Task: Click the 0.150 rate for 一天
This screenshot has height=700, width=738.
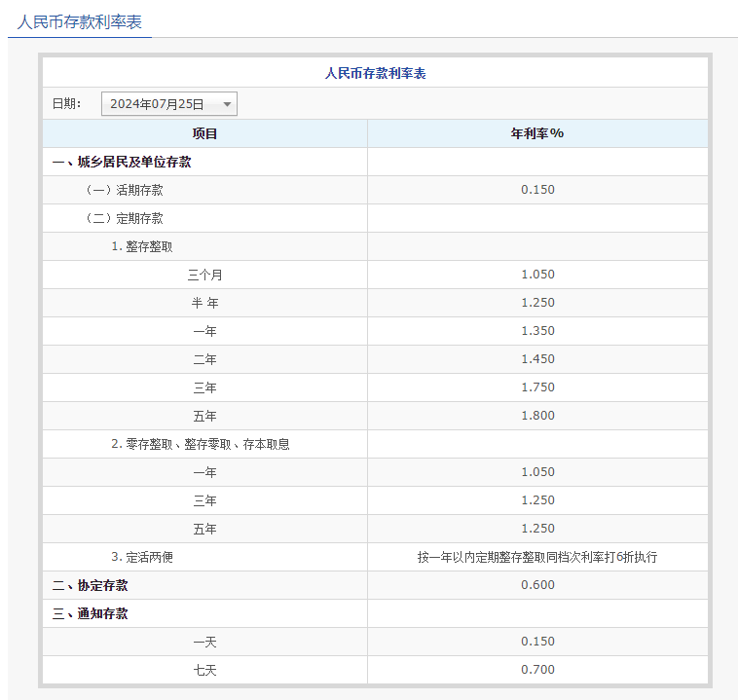Action: 537,642
